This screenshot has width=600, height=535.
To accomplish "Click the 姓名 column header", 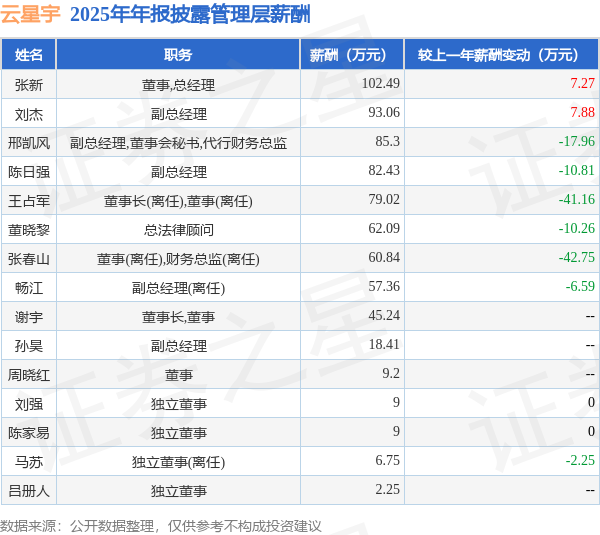I will (29, 55).
